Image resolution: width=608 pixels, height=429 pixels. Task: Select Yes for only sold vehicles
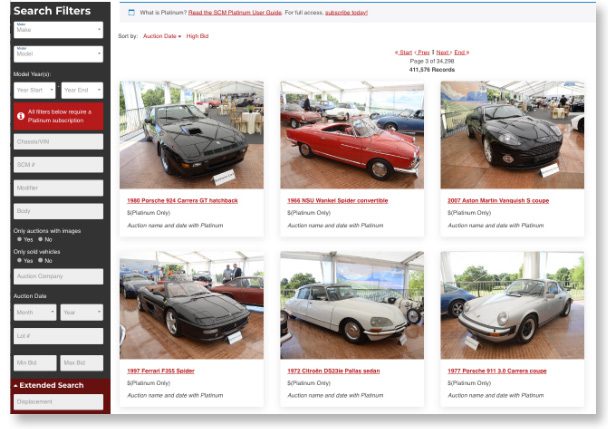click(18, 261)
